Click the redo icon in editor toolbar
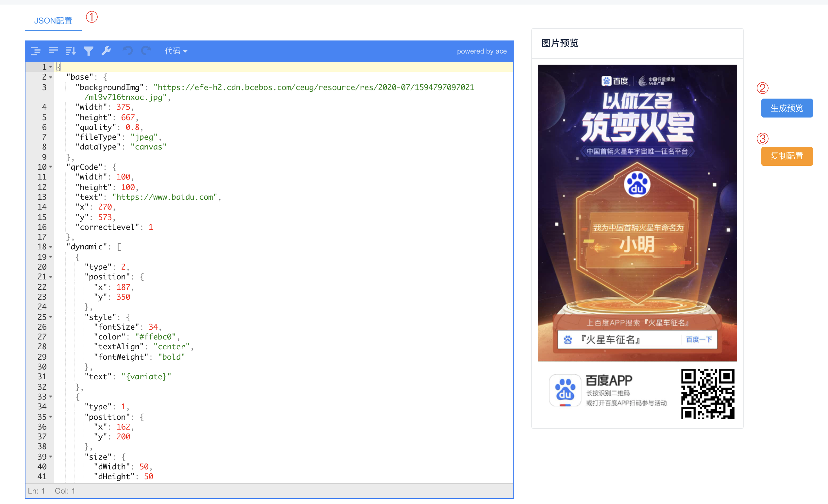 point(145,51)
